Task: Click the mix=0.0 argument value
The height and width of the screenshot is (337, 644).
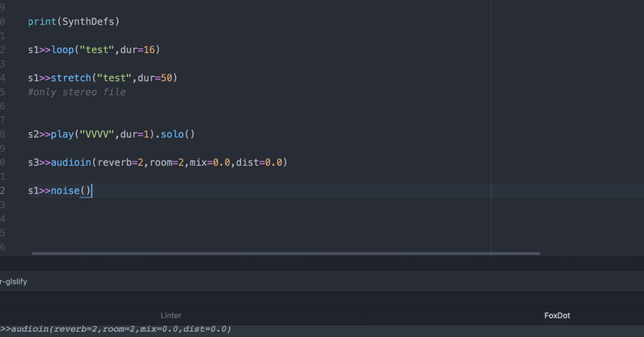Action: click(x=209, y=162)
